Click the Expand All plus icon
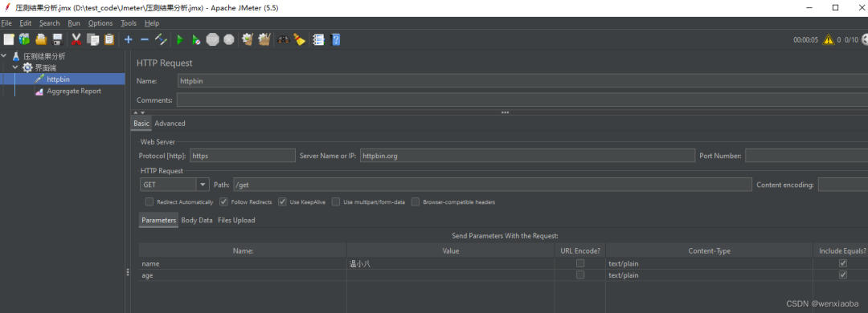Image resolution: width=868 pixels, height=313 pixels. [x=129, y=39]
